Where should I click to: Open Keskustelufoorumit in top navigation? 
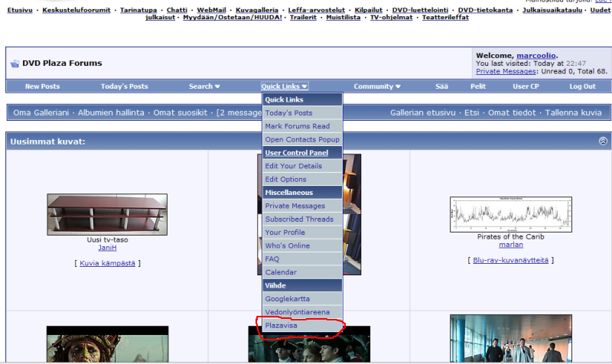click(76, 10)
